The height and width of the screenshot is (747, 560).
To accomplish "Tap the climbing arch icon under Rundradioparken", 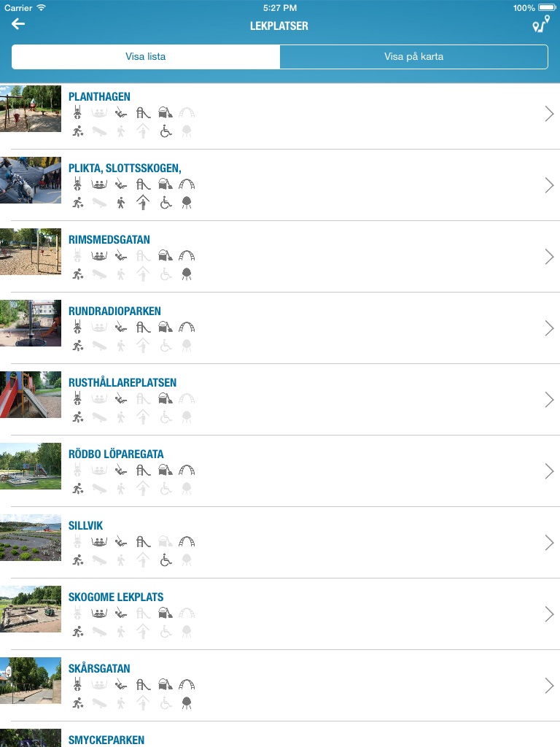I will click(x=187, y=328).
